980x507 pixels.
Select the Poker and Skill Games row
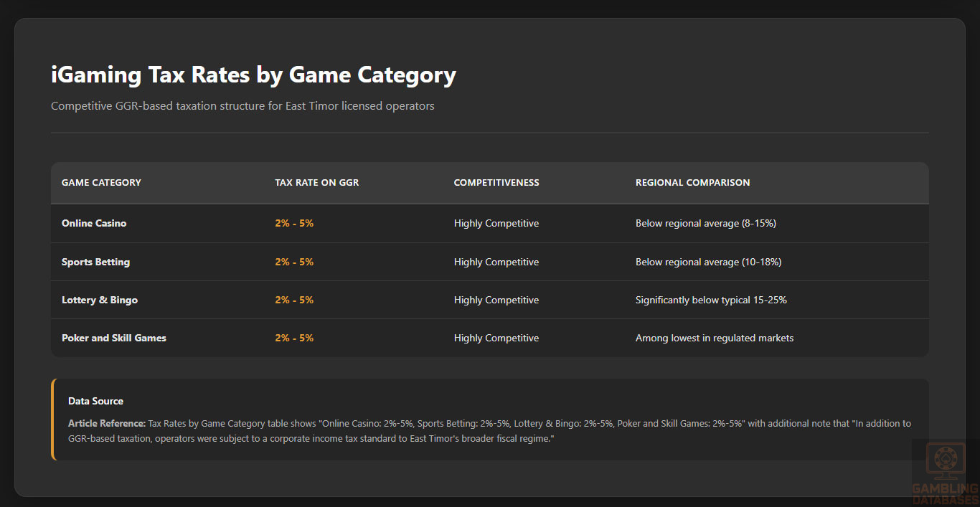(x=114, y=338)
